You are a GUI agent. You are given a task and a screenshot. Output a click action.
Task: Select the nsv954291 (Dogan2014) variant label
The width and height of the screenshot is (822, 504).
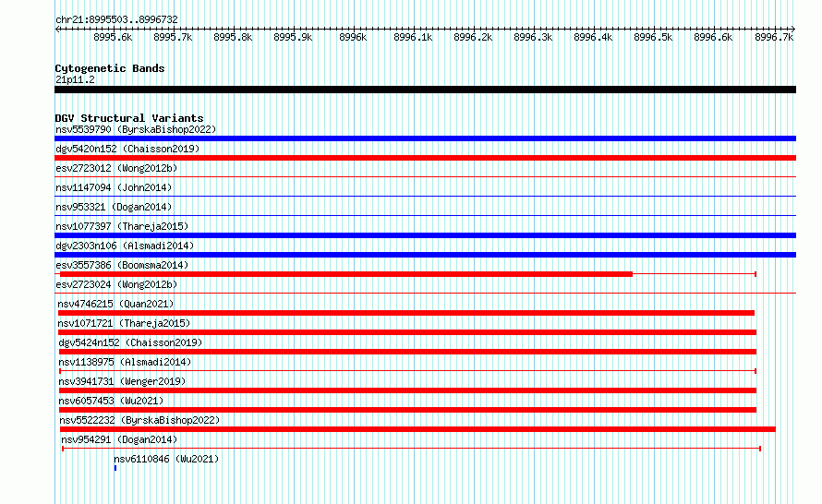pos(119,439)
